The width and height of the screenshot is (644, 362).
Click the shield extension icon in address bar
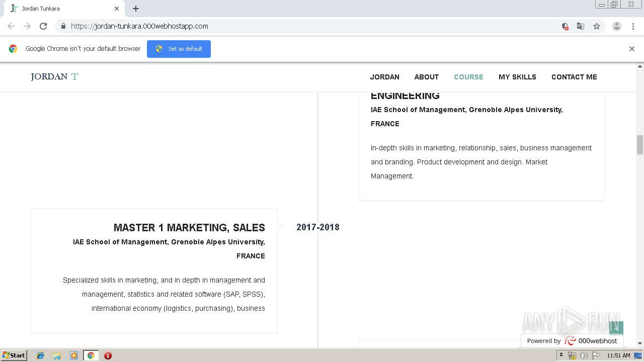(565, 26)
